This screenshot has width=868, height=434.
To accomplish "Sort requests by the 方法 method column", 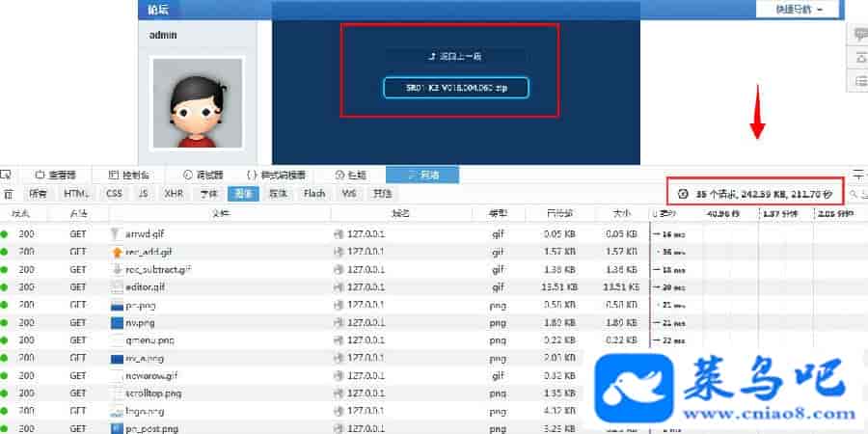I will pyautogui.click(x=79, y=213).
